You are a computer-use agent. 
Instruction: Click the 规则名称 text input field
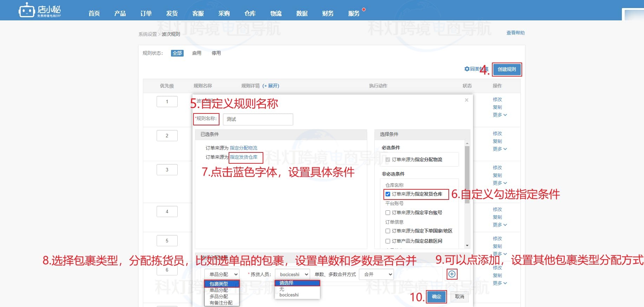point(258,119)
